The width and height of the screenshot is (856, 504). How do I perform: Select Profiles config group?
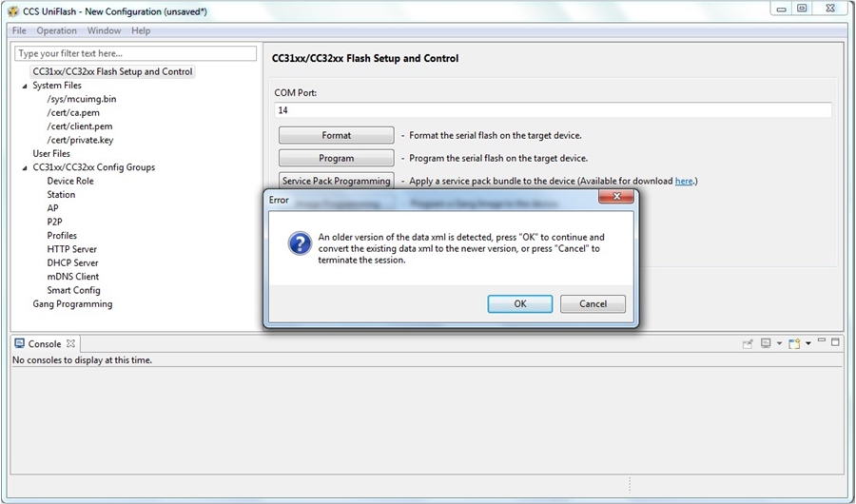click(x=62, y=235)
